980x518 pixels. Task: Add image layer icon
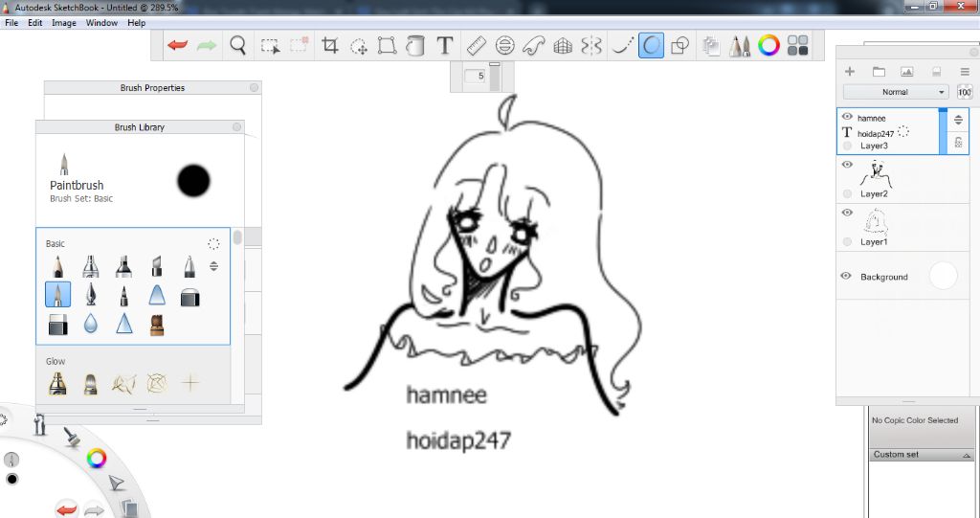(907, 71)
